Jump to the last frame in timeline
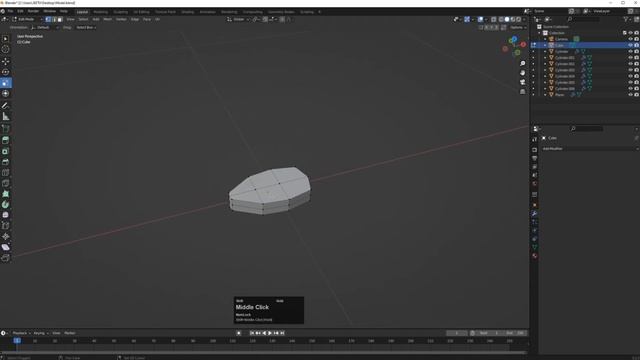This screenshot has width=640, height=360. [x=282, y=333]
